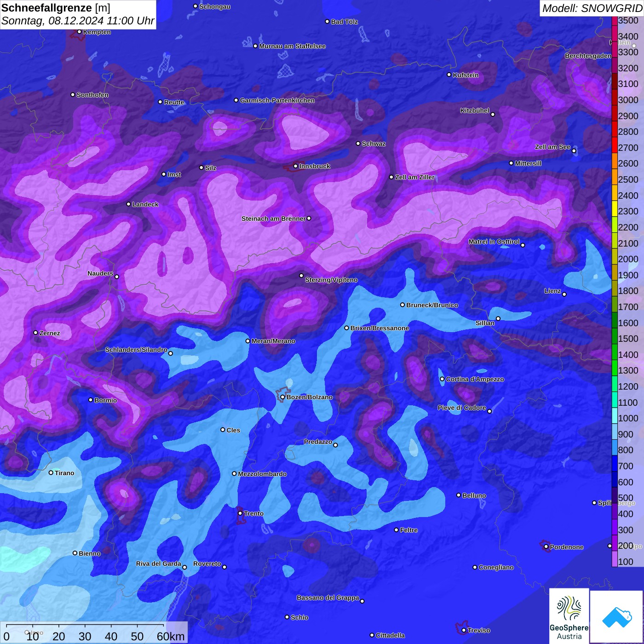Click the Feltre city marker

coord(396,530)
